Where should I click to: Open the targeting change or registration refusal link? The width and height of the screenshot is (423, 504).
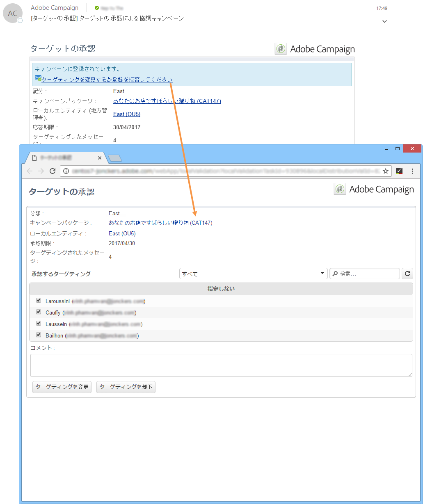pos(107,80)
